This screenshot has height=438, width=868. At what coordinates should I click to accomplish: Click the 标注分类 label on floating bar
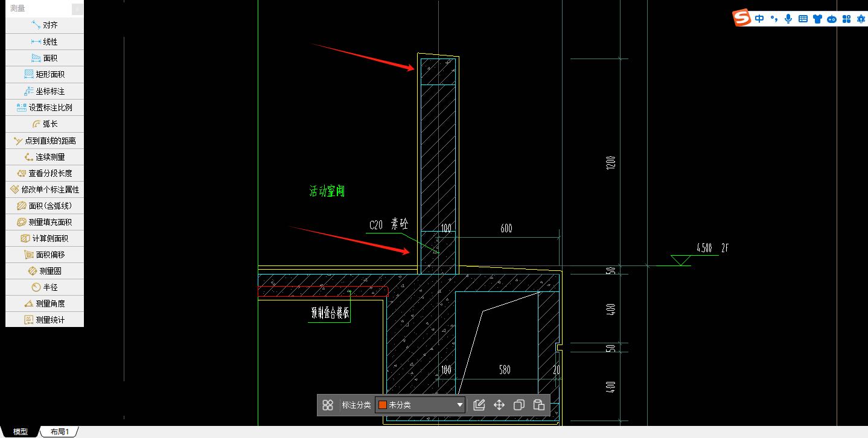click(x=356, y=405)
